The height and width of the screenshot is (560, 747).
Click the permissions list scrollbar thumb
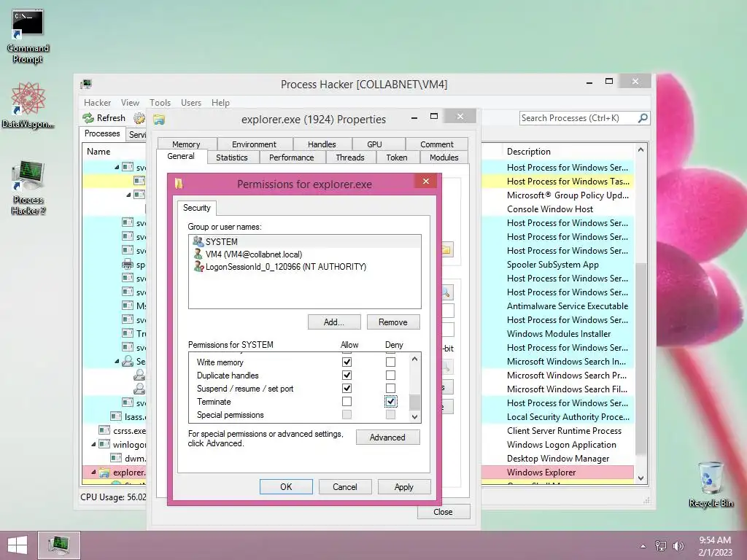414,402
